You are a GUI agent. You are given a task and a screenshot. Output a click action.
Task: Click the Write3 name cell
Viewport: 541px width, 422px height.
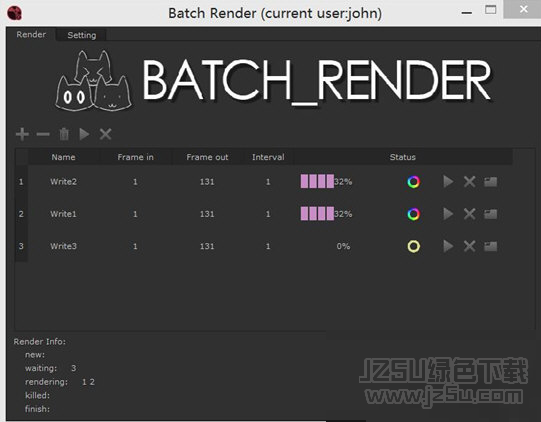pos(63,246)
